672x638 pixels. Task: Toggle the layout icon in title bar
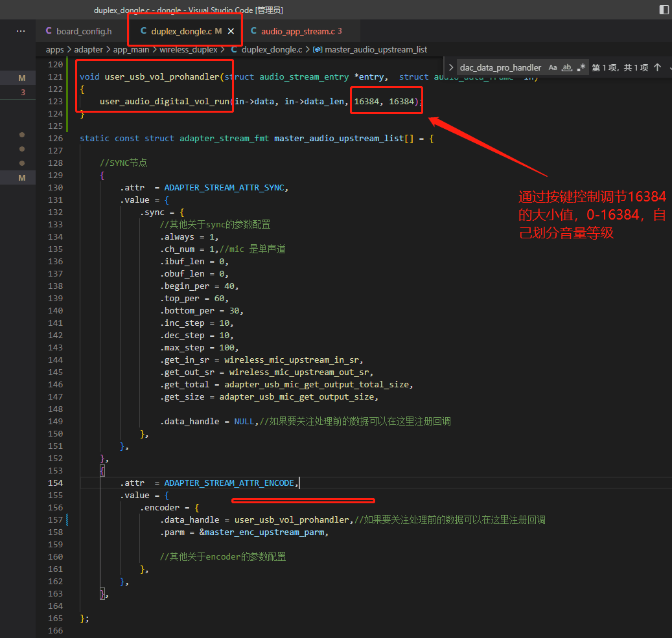(664, 10)
